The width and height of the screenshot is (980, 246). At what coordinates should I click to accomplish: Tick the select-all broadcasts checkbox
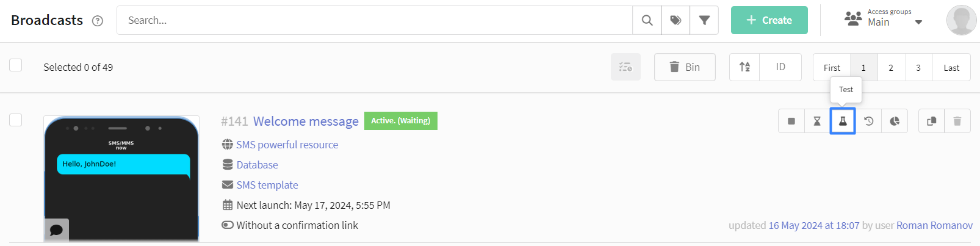16,65
